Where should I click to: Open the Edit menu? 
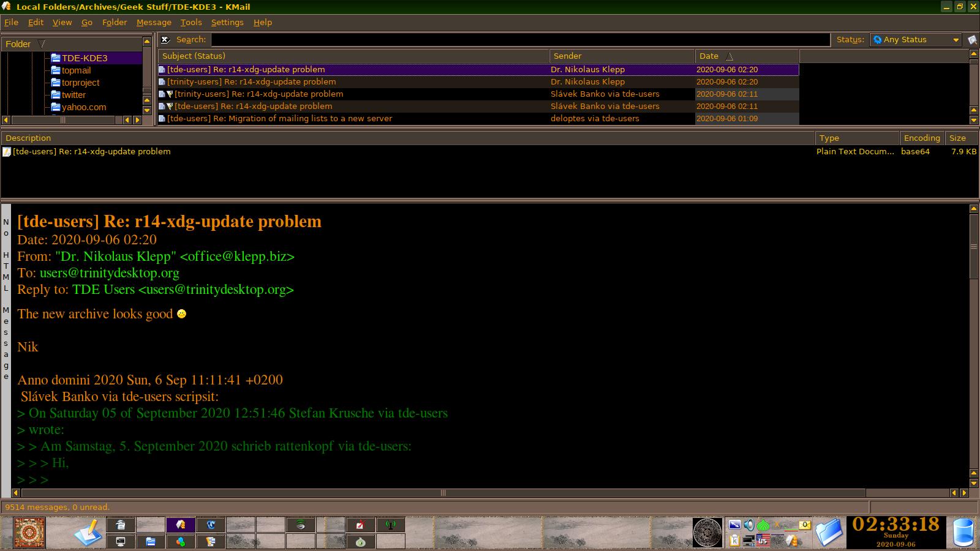[x=36, y=22]
